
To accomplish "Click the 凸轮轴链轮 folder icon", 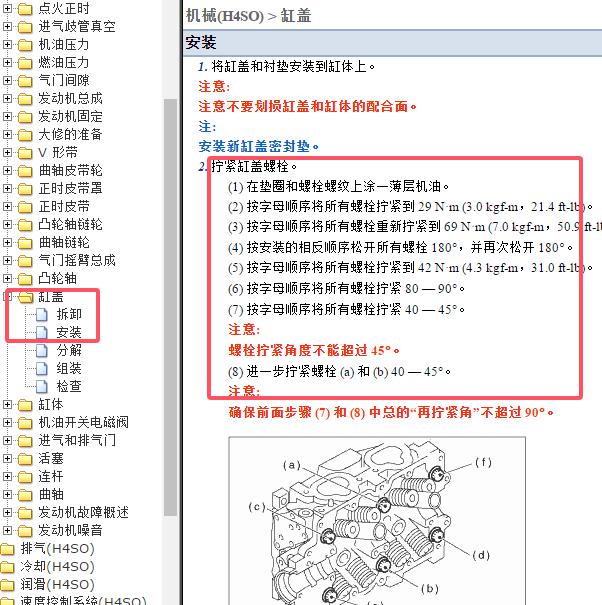I will coord(25,225).
